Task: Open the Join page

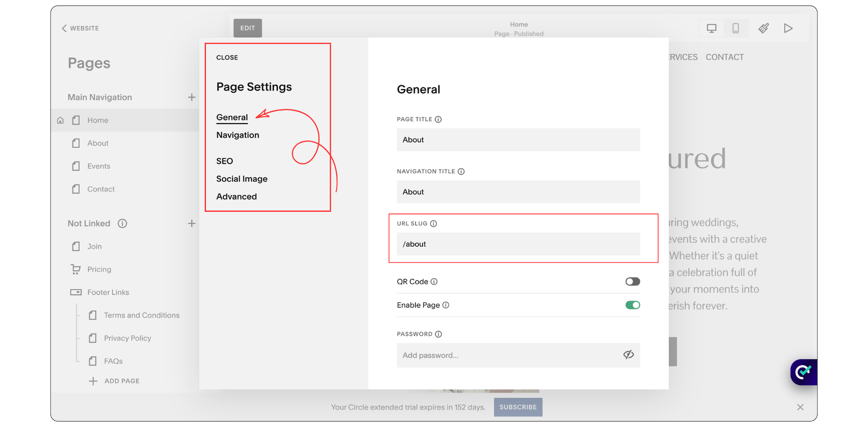Action: (95, 247)
